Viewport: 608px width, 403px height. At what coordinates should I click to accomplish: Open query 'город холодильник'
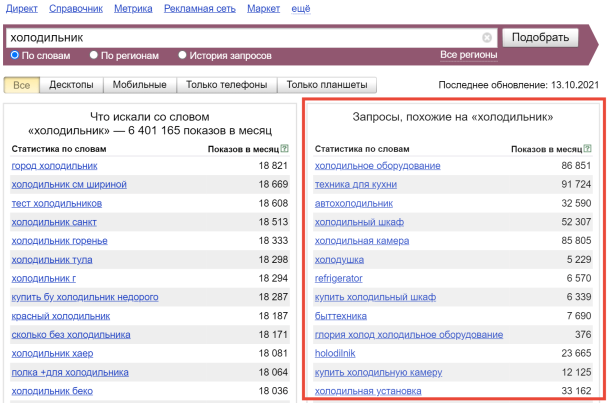(54, 166)
